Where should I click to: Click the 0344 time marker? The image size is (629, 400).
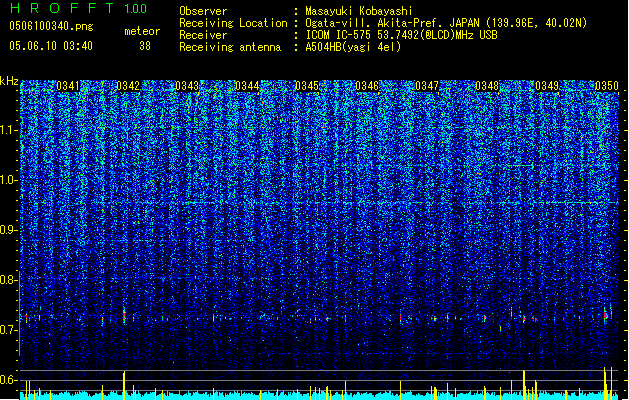[247, 86]
